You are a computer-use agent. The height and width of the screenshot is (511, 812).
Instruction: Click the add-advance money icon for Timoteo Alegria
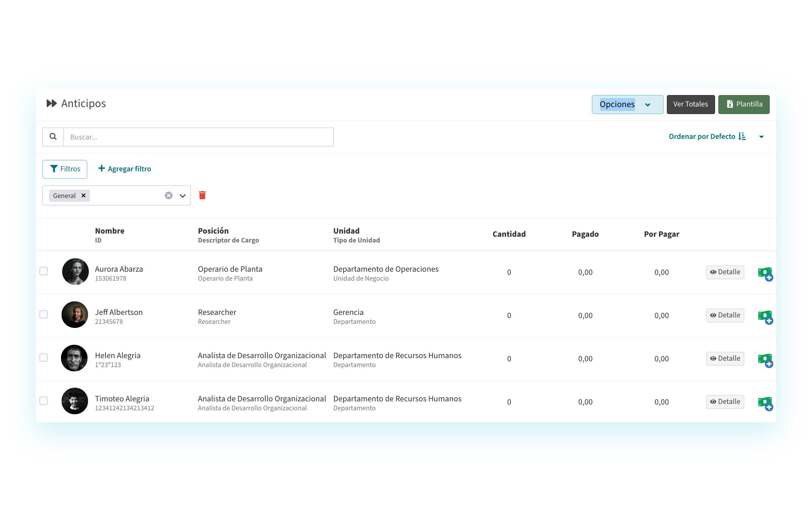pyautogui.click(x=765, y=403)
